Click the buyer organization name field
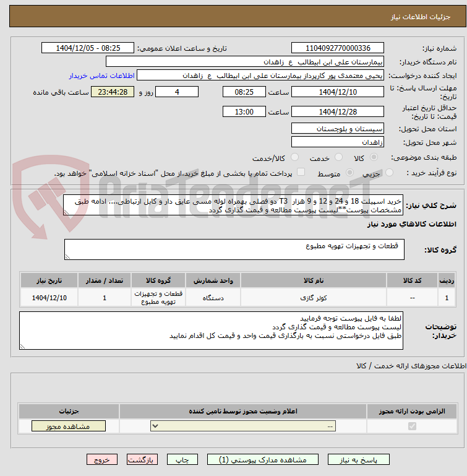This screenshot has width=467, height=476. [245, 62]
